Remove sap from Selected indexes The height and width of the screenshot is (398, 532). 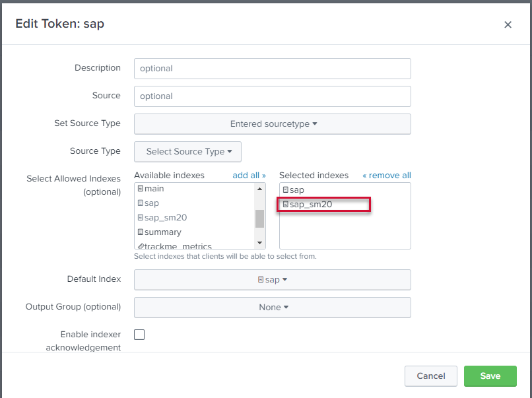296,190
